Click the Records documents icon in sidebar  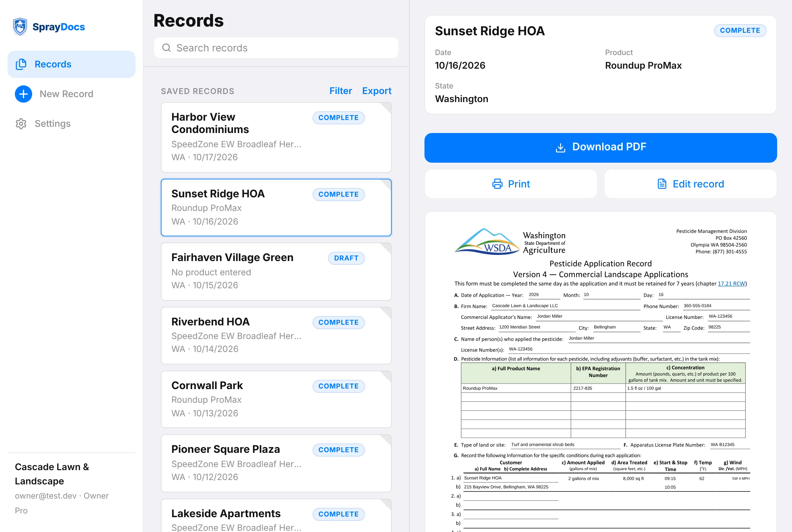click(21, 64)
